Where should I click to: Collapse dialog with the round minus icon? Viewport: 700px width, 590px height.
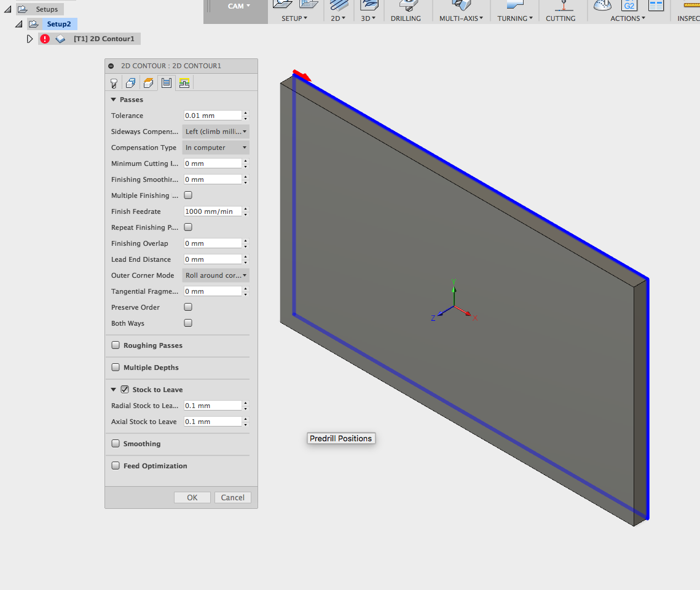click(111, 66)
